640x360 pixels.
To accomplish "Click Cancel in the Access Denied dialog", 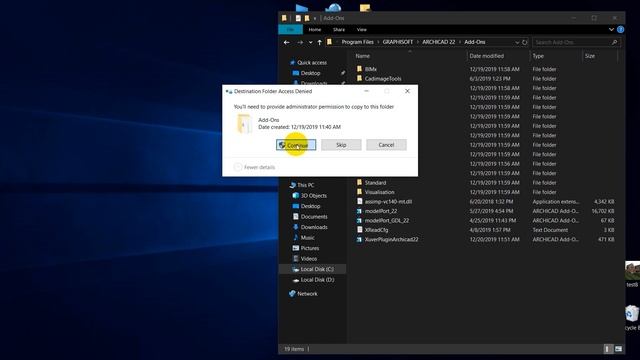I will pos(386,145).
